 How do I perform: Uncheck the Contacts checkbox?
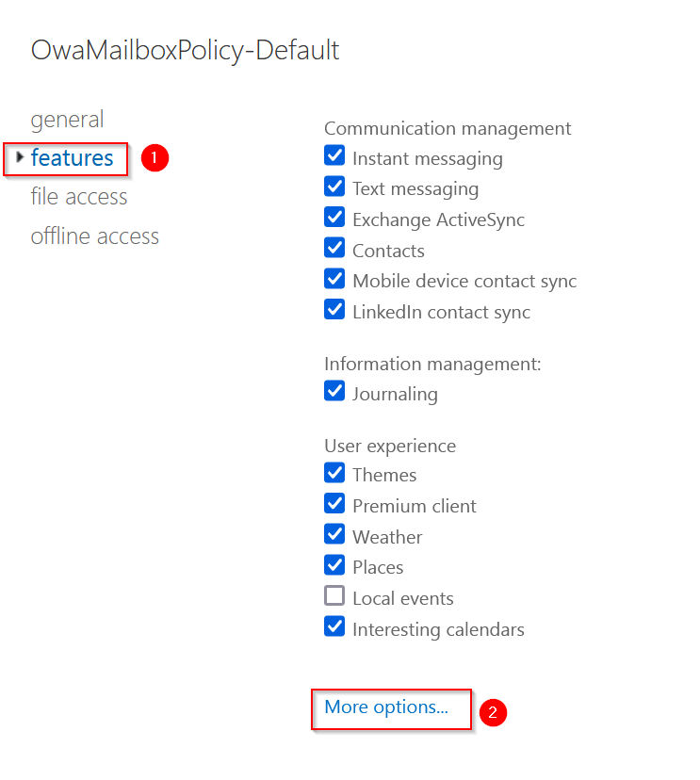coord(334,248)
